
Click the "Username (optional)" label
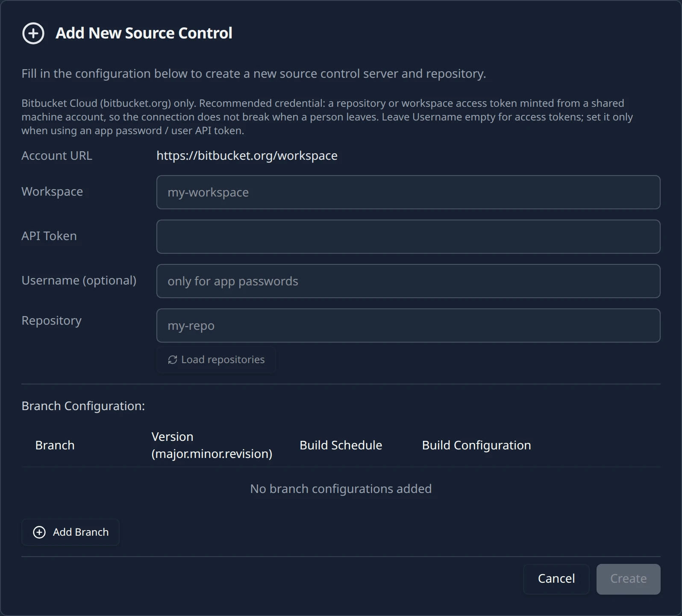click(79, 281)
